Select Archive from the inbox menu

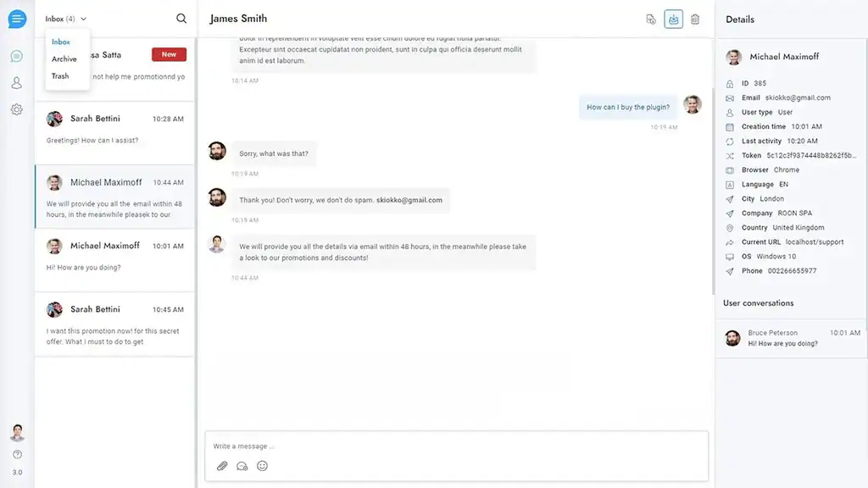[x=64, y=59]
